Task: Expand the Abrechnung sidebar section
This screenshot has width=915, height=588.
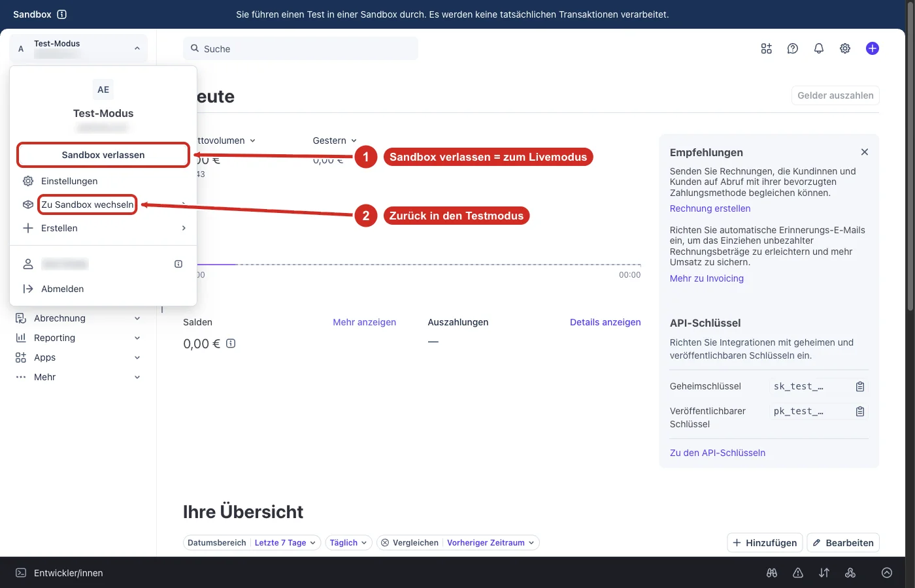Action: coord(78,318)
